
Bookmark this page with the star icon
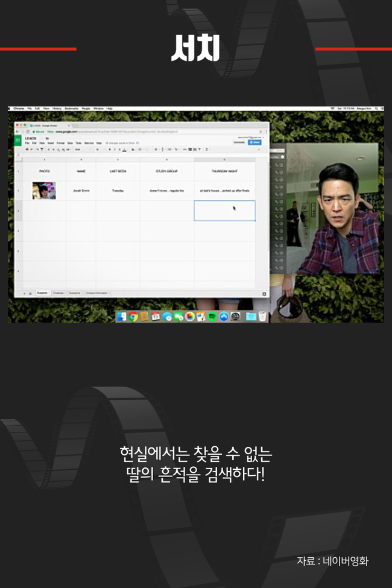(261, 131)
